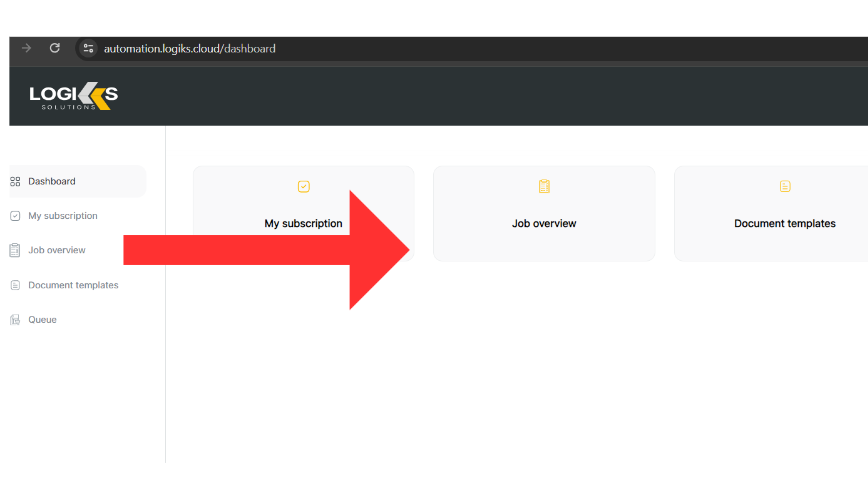Go forward with the browser forward arrow
This screenshot has height=487, width=868.
coord(27,48)
